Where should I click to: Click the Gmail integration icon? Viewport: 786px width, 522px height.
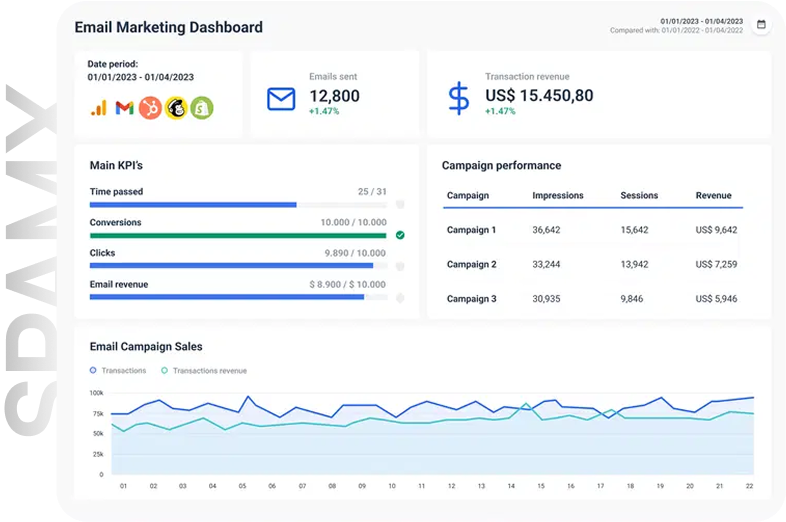[x=124, y=107]
